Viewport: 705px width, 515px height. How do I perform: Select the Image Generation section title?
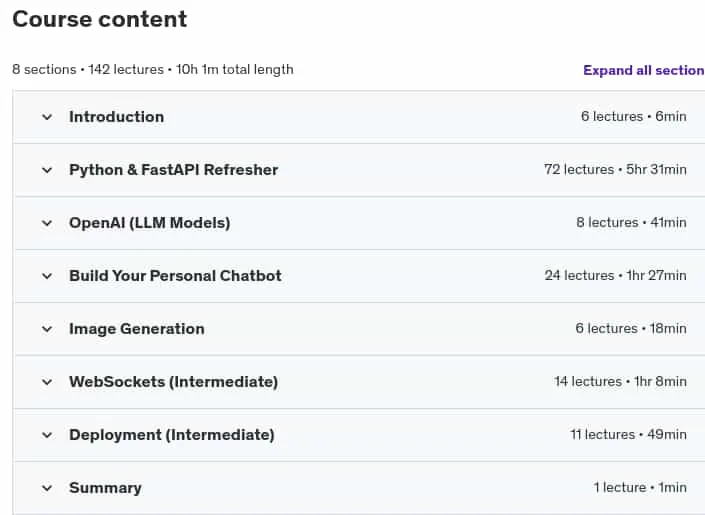[137, 329]
